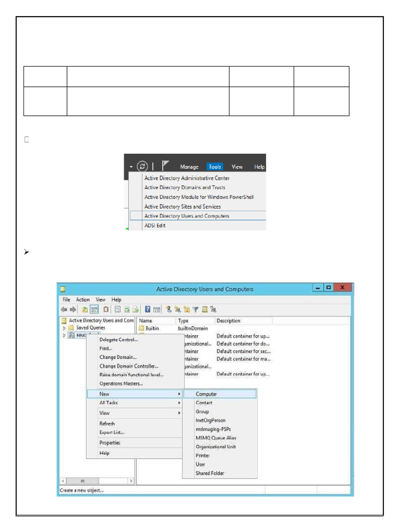399x532 pixels.
Task: Choose Operations Masters from context menu
Action: click(x=121, y=383)
